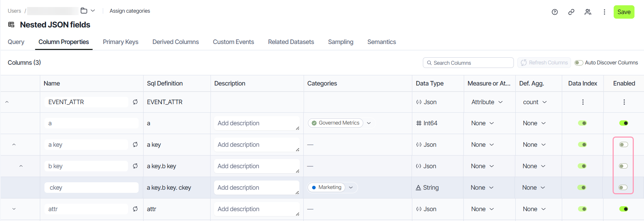Viewport: 644px width, 221px height.
Task: Reset name icon for EVENT_ATTR row
Action: [135, 102]
